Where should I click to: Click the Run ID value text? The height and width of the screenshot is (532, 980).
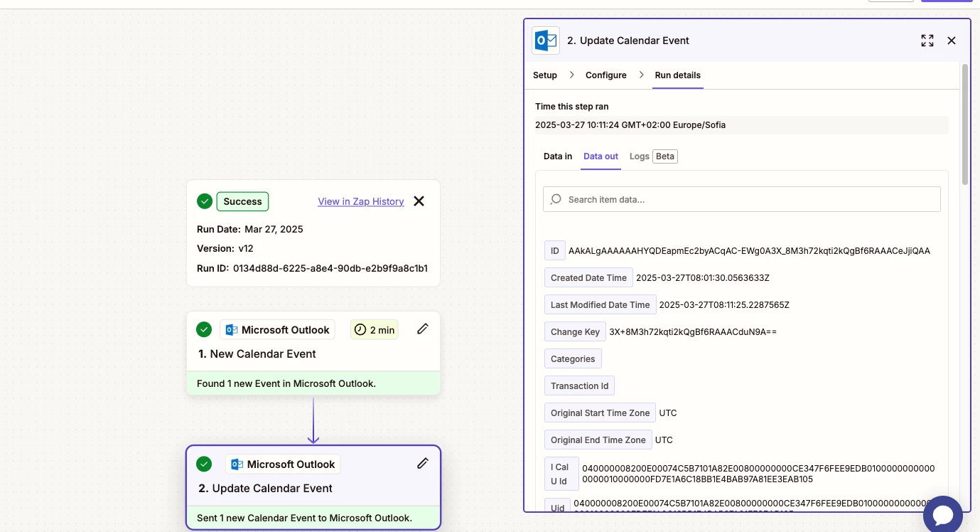point(330,269)
